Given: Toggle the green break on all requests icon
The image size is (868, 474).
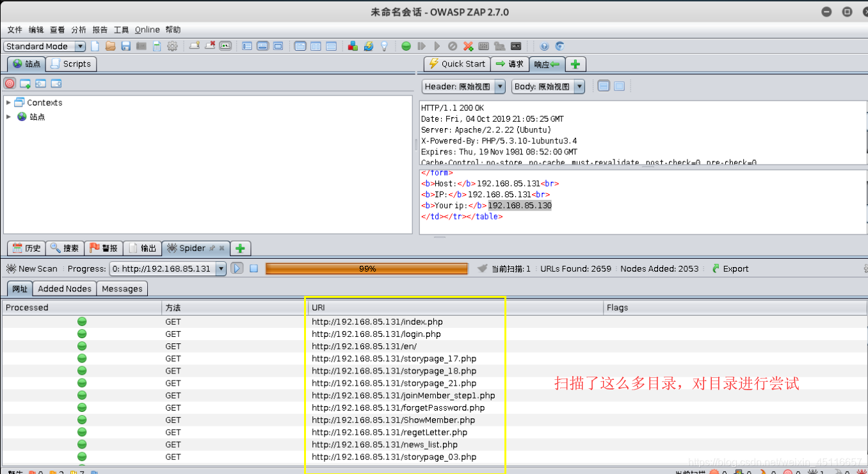Looking at the screenshot, I should click(x=406, y=46).
